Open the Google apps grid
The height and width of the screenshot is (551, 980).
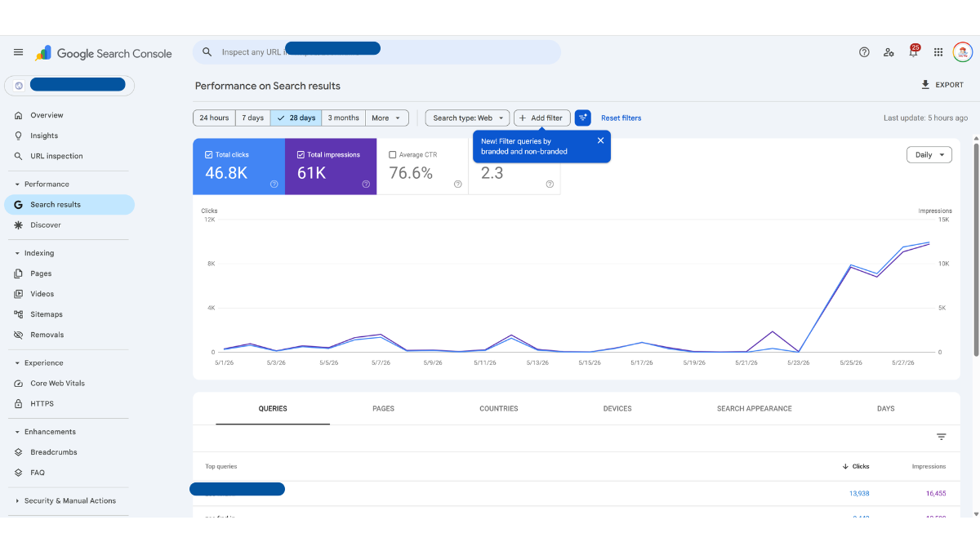[938, 52]
